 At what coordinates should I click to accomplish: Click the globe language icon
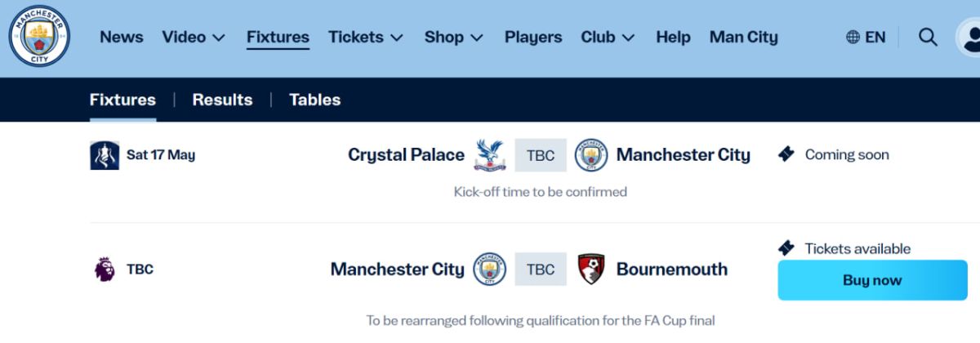[x=853, y=37]
